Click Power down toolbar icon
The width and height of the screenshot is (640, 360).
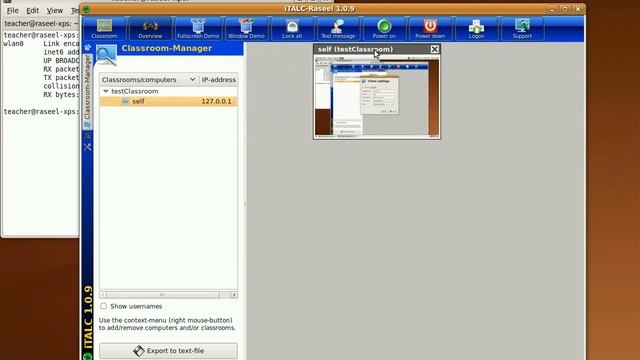(430, 29)
